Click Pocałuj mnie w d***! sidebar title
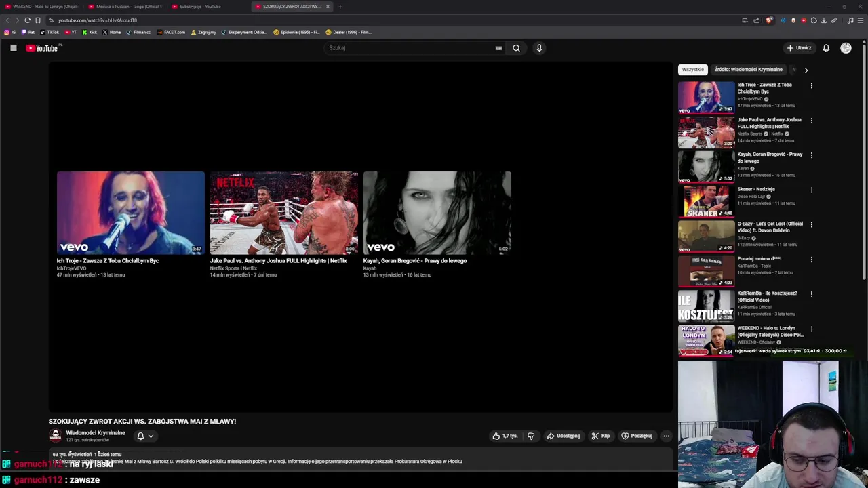This screenshot has width=868, height=488. [759, 259]
